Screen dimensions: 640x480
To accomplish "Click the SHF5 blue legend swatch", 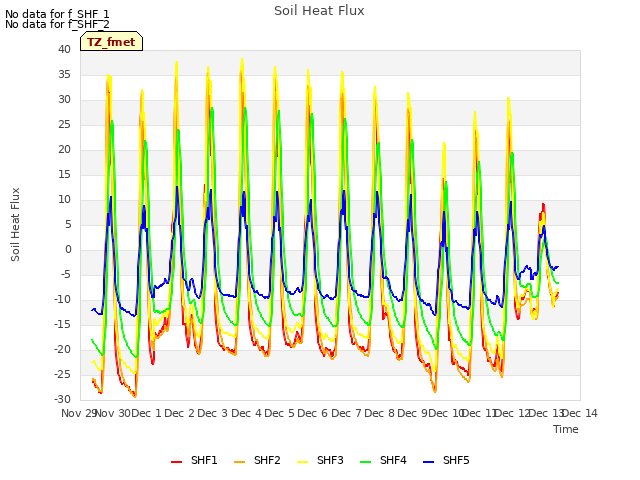I will [429, 461].
